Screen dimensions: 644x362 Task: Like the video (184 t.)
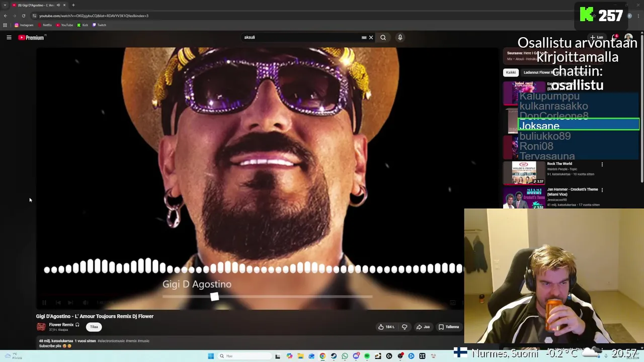tap(386, 327)
